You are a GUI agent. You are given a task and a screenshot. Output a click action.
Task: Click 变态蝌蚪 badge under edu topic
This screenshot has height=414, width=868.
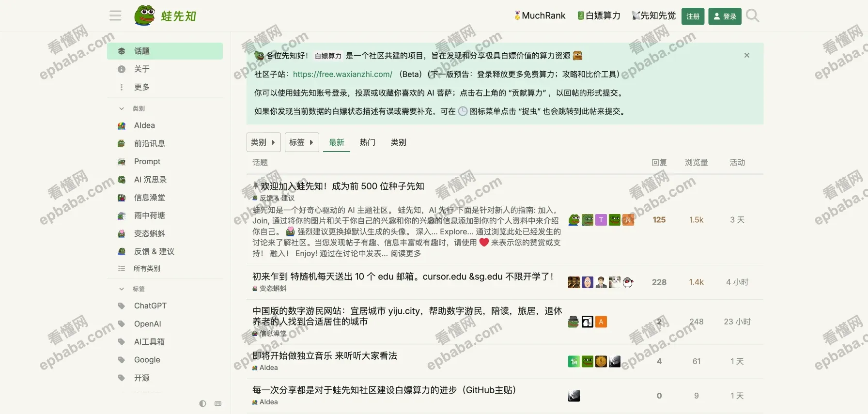click(269, 288)
